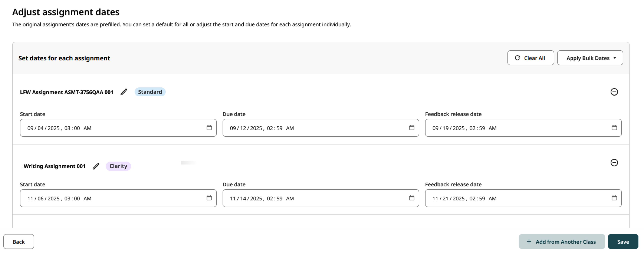The height and width of the screenshot is (253, 644).
Task: Open calendar for LFW Assignment due date
Action: [412, 128]
